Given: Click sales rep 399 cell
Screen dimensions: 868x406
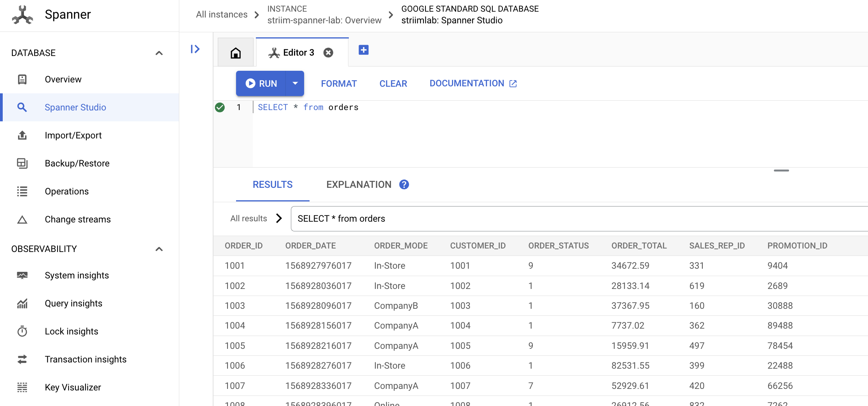Looking at the screenshot, I should (x=696, y=366).
